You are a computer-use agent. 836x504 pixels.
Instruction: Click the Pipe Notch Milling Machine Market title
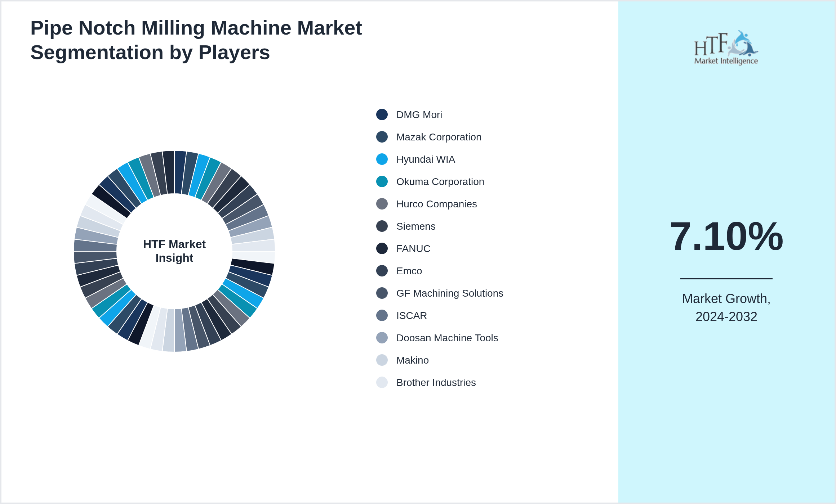click(196, 40)
